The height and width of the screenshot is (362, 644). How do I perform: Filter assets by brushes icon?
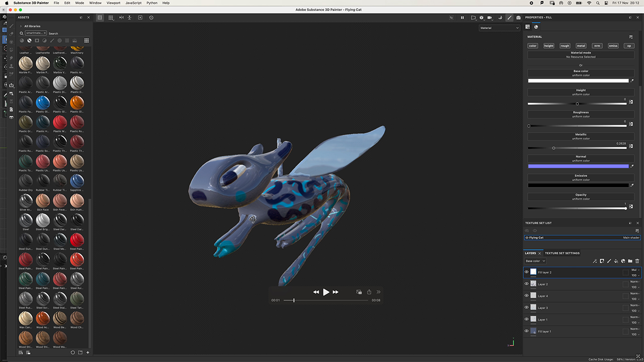(52, 40)
